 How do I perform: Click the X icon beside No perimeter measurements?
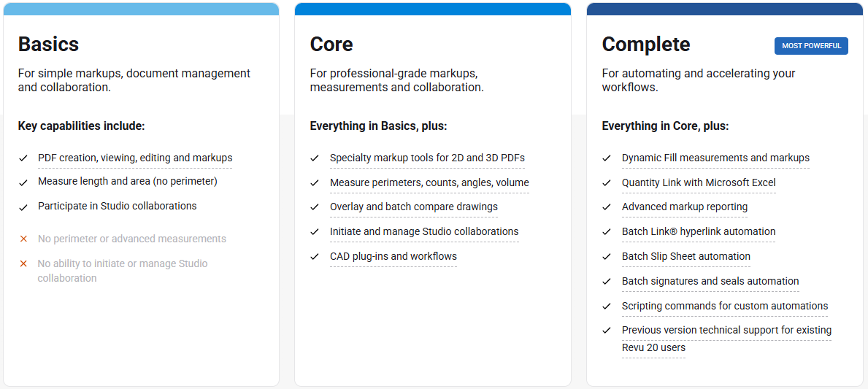(23, 239)
